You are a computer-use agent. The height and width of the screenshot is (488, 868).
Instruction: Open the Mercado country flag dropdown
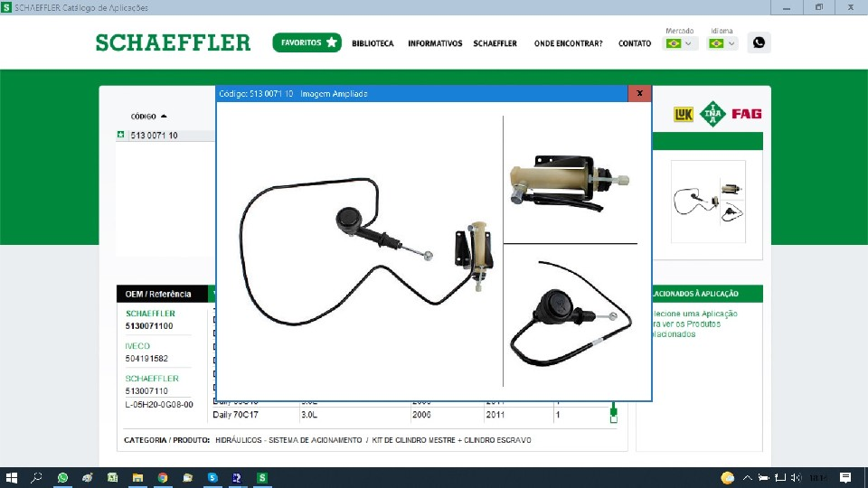point(679,43)
